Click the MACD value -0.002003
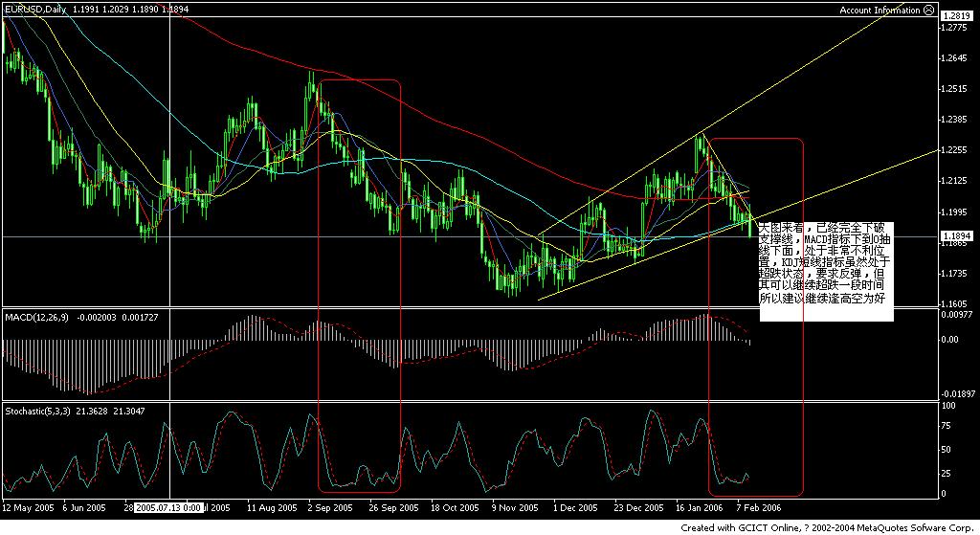Image resolution: width=980 pixels, height=535 pixels. 97,318
